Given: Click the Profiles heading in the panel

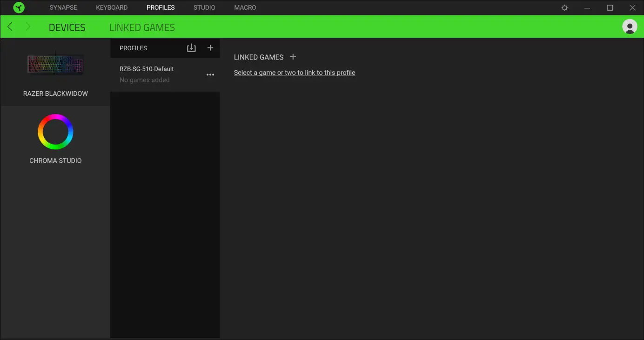Looking at the screenshot, I should pos(133,47).
